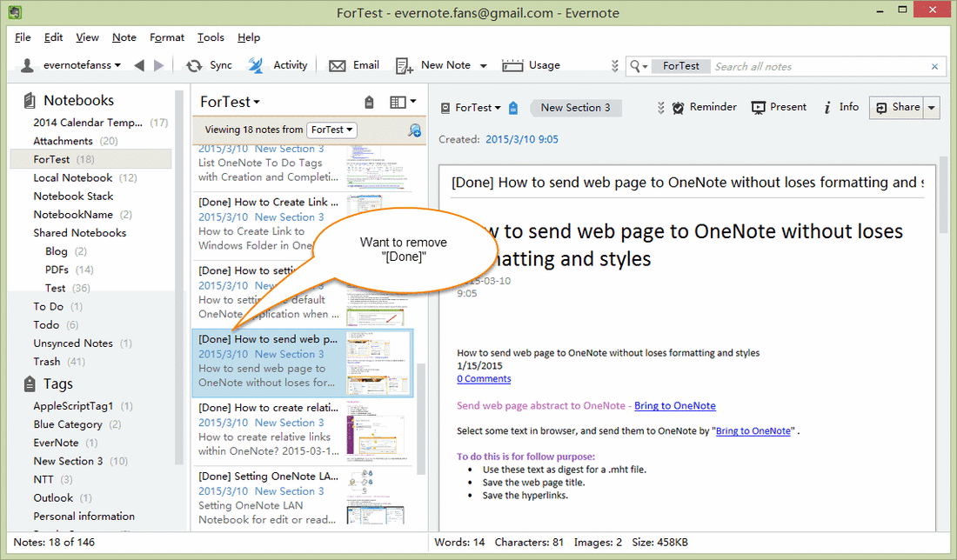Open the View menu
Image resolution: width=957 pixels, height=560 pixels.
pyautogui.click(x=87, y=37)
